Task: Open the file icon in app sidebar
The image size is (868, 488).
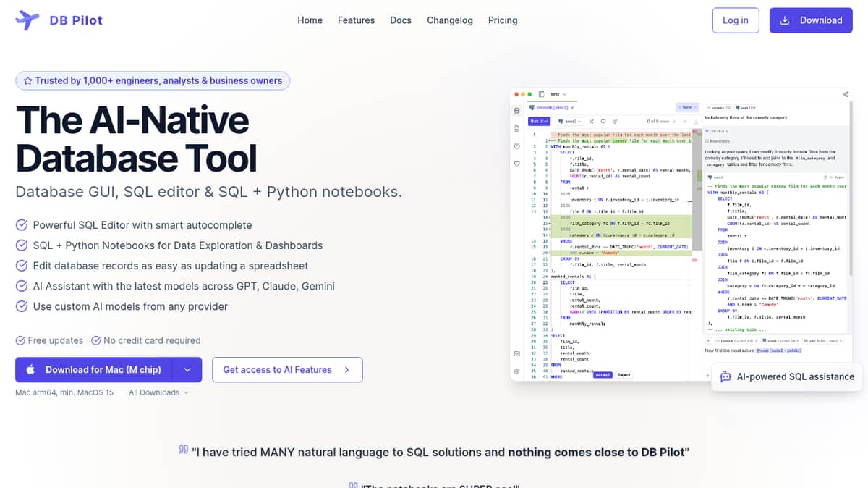Action: 516,128
